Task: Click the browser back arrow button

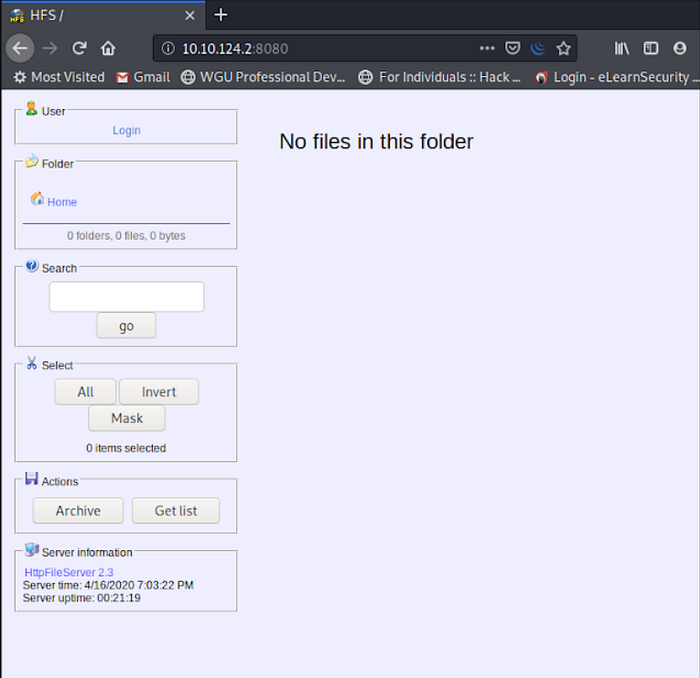Action: pos(20,48)
